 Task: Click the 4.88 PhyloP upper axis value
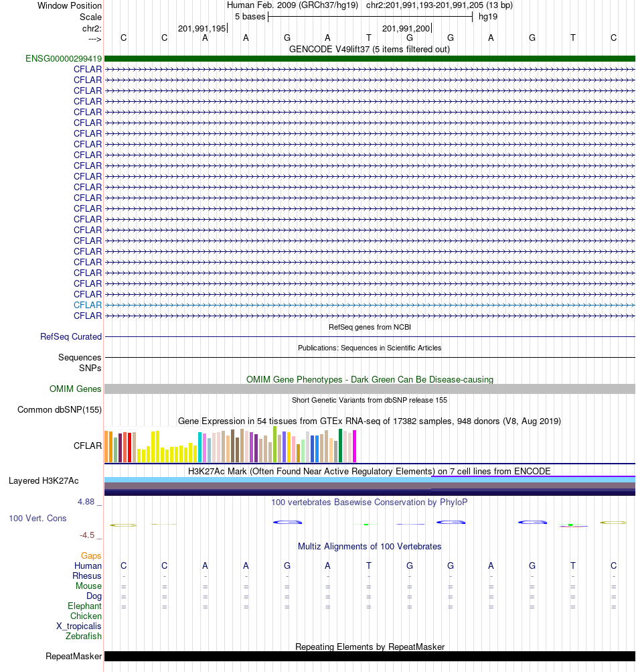(x=86, y=502)
